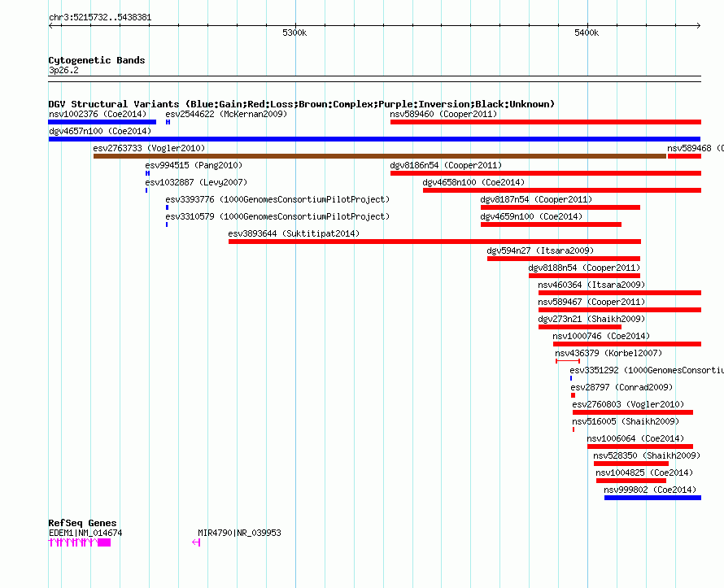Viewport: 724px width, 588px height.
Task: Click esv28797 (Conrad2009) label
Action: (x=622, y=387)
